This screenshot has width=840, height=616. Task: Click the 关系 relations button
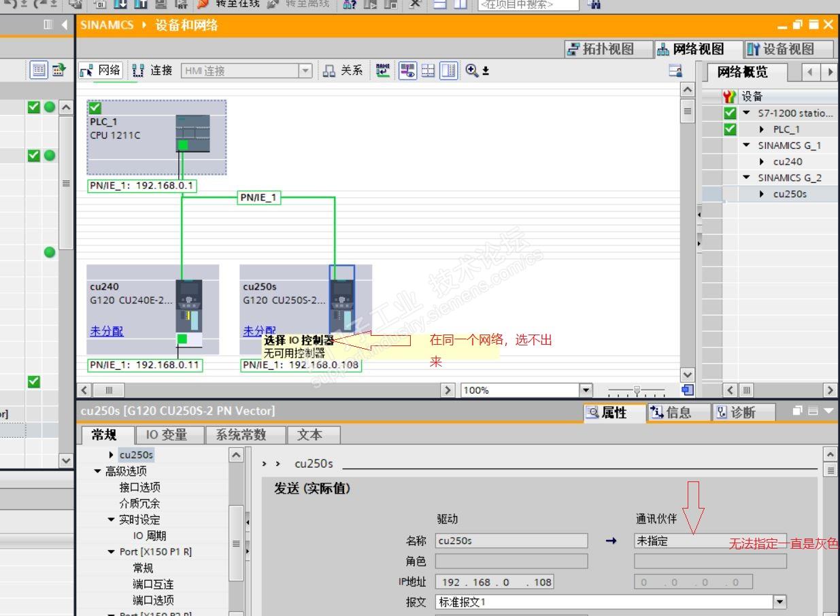tap(343, 70)
